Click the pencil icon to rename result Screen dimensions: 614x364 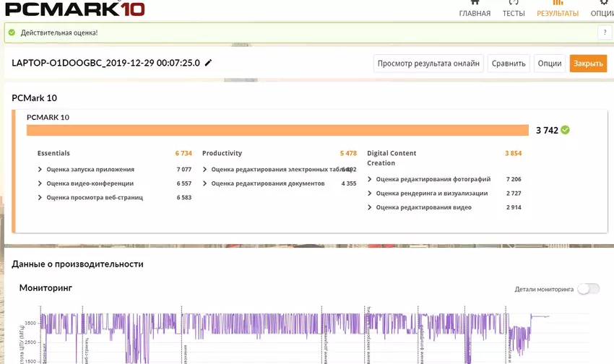(x=209, y=63)
